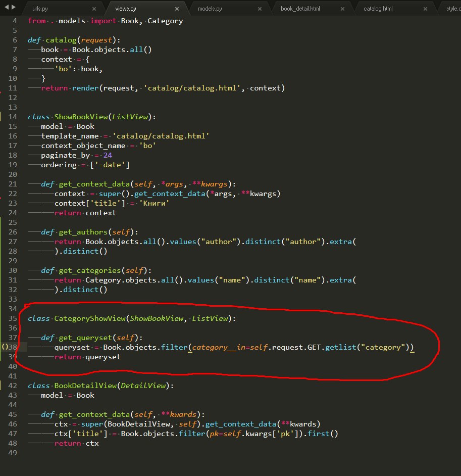Click 'from . models import' on line 4
This screenshot has height=476, width=461.
[72, 21]
